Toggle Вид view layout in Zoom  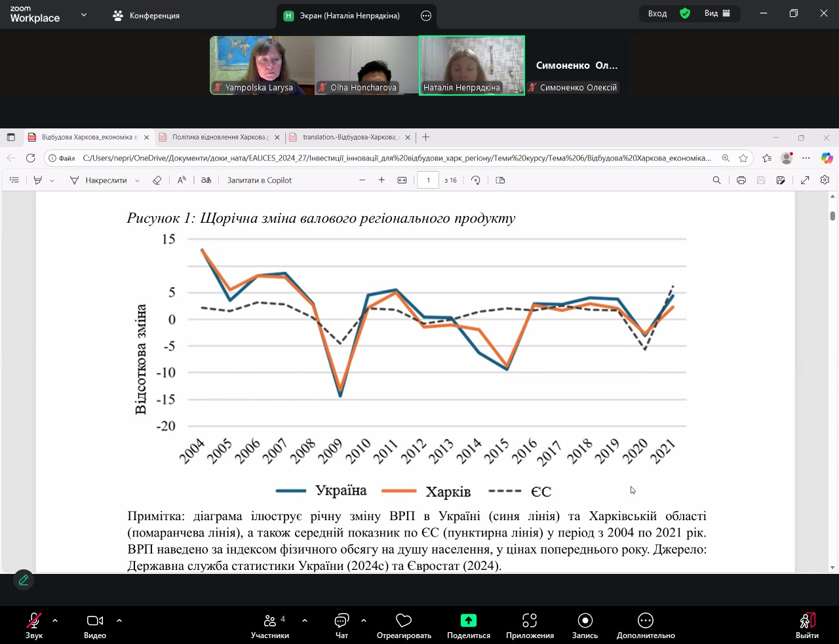click(x=717, y=14)
